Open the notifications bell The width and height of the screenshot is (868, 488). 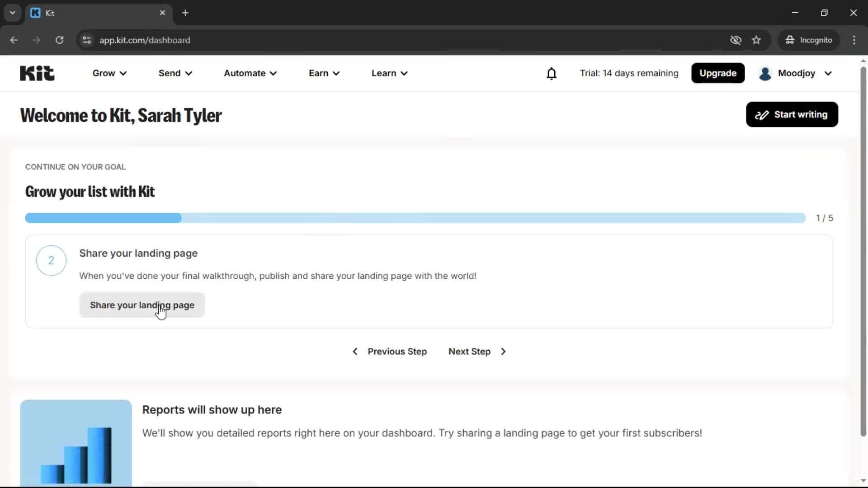click(552, 73)
